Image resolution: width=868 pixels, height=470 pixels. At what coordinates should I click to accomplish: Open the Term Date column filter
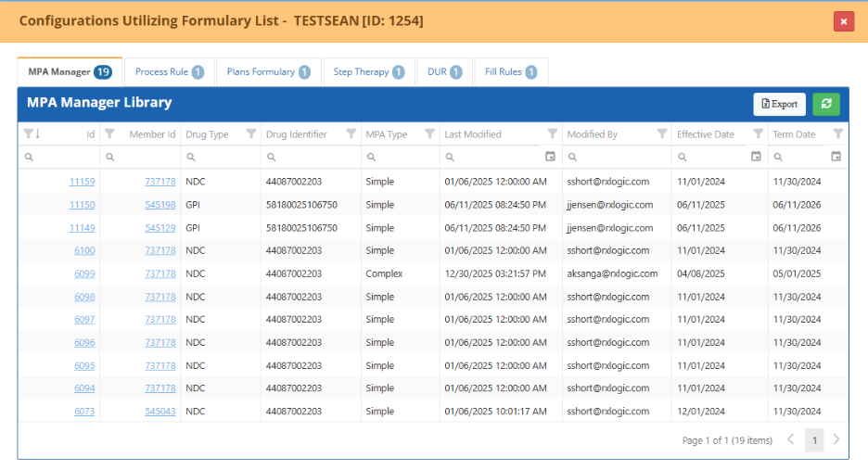837,134
